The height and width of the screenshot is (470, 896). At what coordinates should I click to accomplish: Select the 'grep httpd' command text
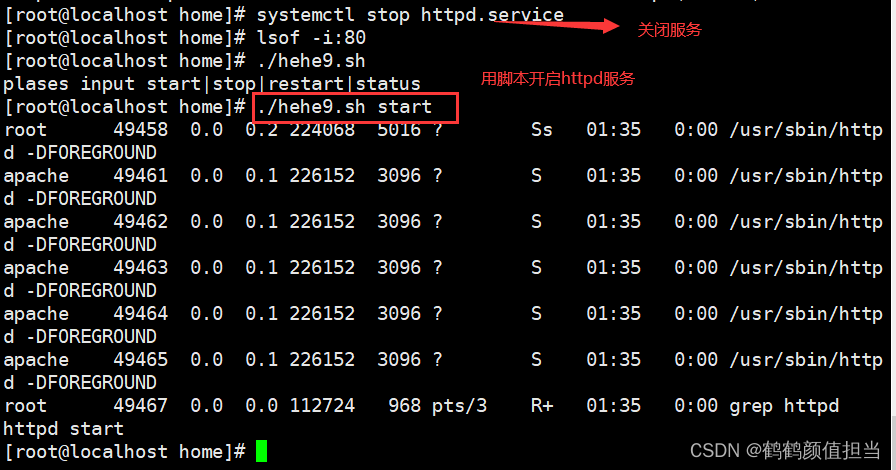[x=784, y=406]
